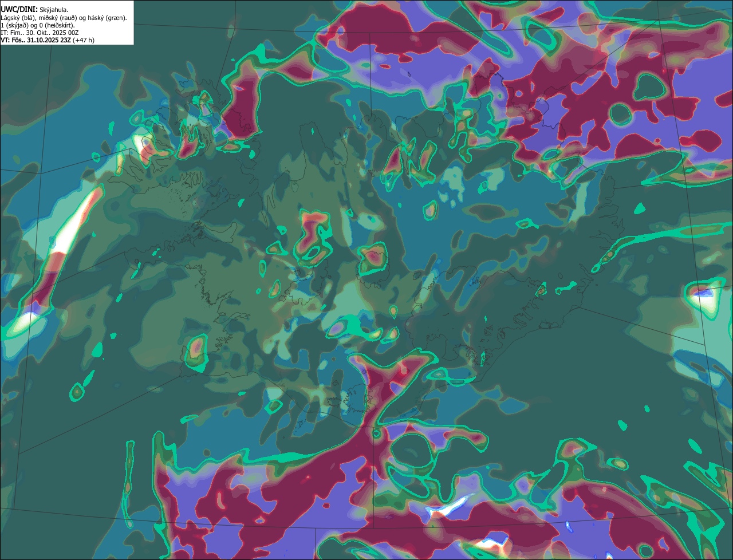This screenshot has width=733, height=560.
Task: Click the "háský (græn)." legend text
Action: [x=108, y=18]
